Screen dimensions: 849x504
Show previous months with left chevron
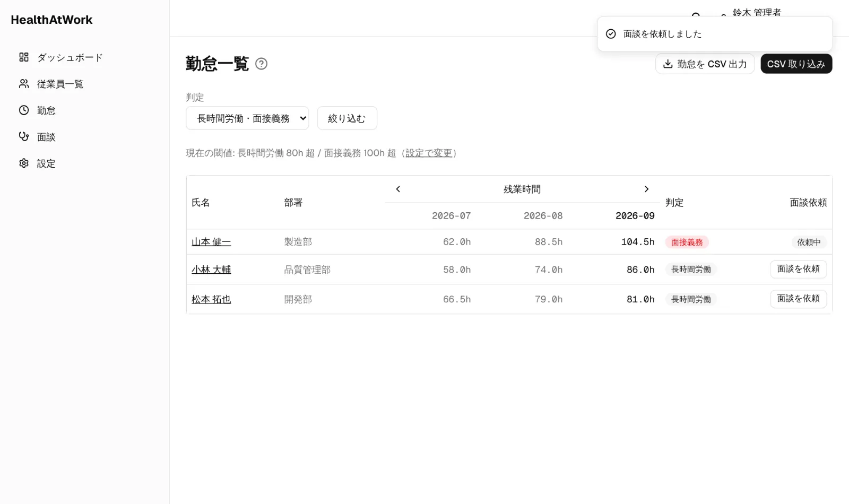[x=398, y=189]
